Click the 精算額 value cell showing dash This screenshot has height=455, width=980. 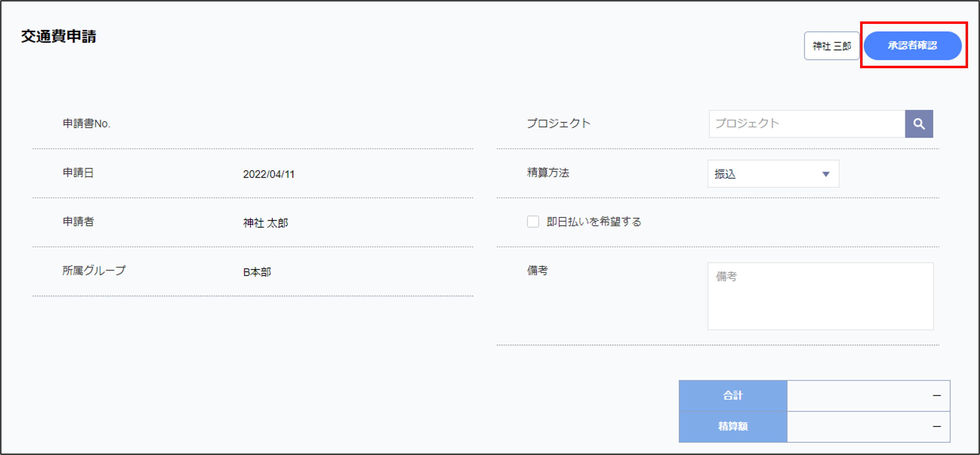tap(868, 427)
